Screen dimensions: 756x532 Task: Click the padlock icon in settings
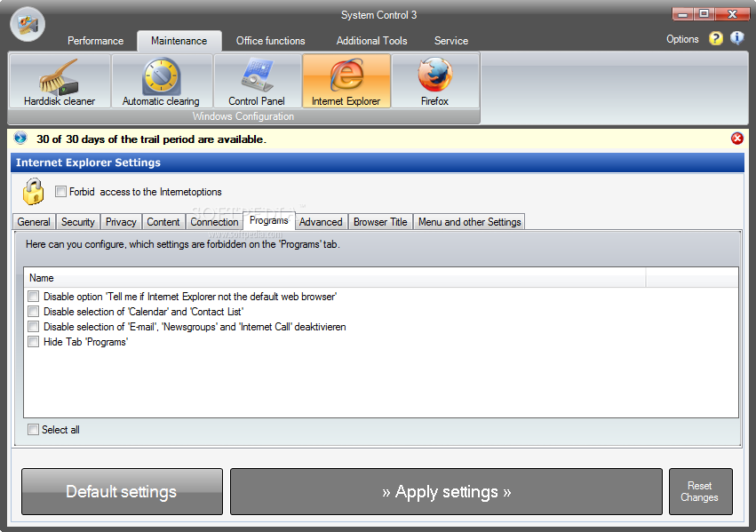coord(33,191)
